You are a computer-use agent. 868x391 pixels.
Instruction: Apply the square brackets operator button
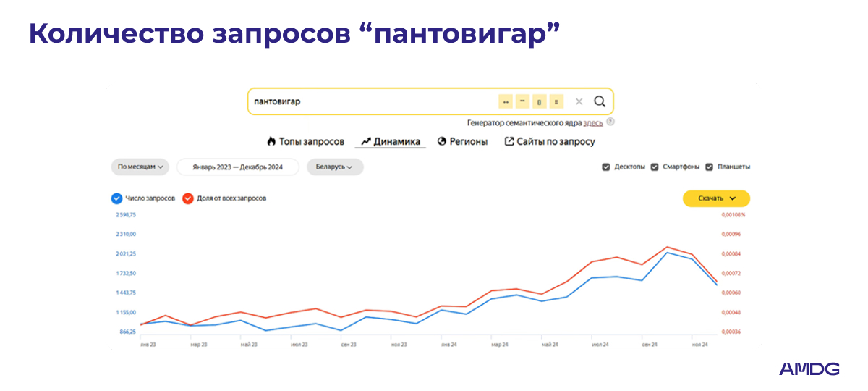[540, 101]
